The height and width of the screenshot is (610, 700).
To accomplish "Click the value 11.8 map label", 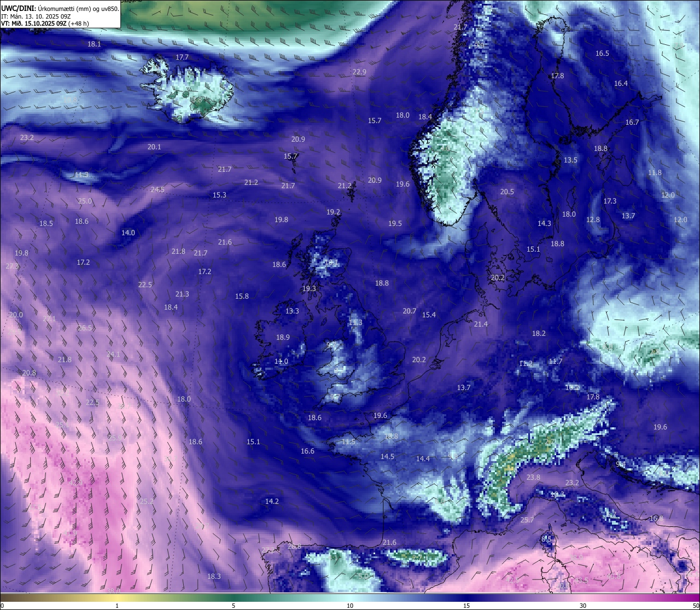I will (655, 172).
